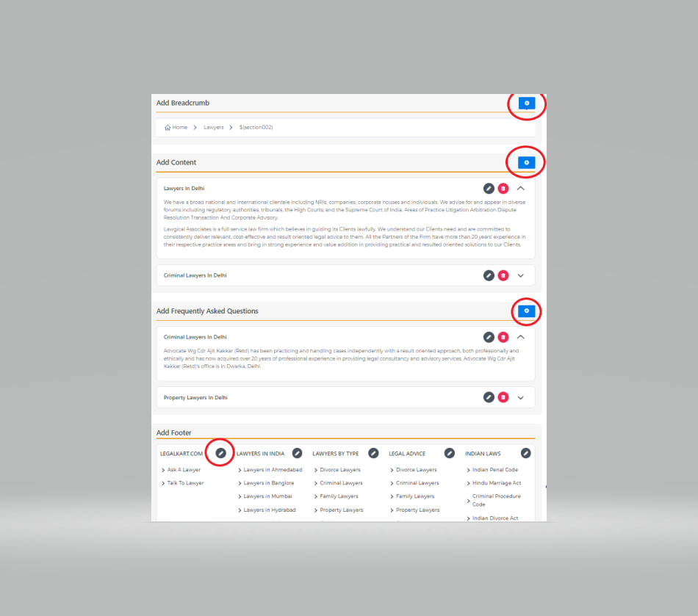698x616 pixels.
Task: Click the blue button in Add Content header
Action: [x=526, y=162]
